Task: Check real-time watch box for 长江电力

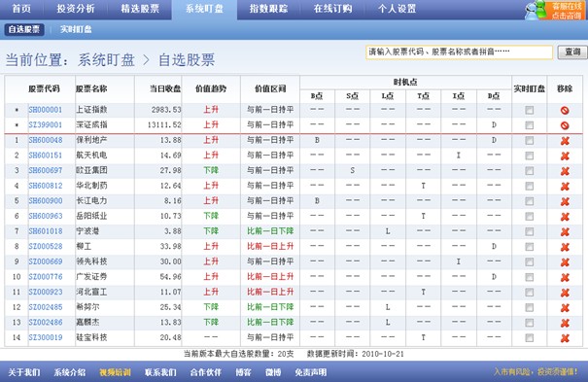Action: point(529,201)
